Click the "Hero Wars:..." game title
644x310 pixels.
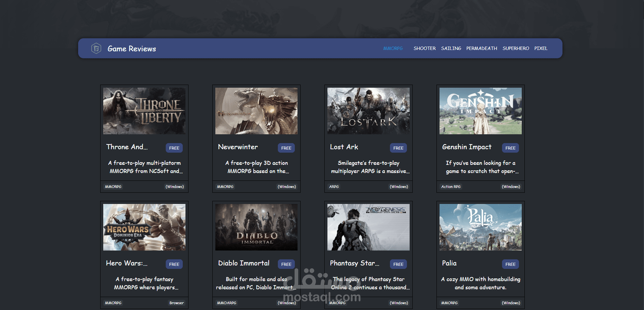pyautogui.click(x=127, y=263)
